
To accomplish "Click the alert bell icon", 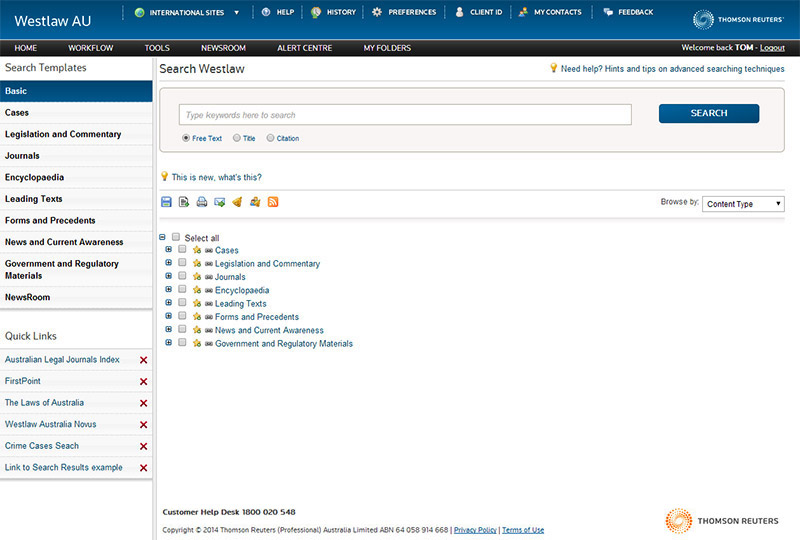I will pos(237,202).
